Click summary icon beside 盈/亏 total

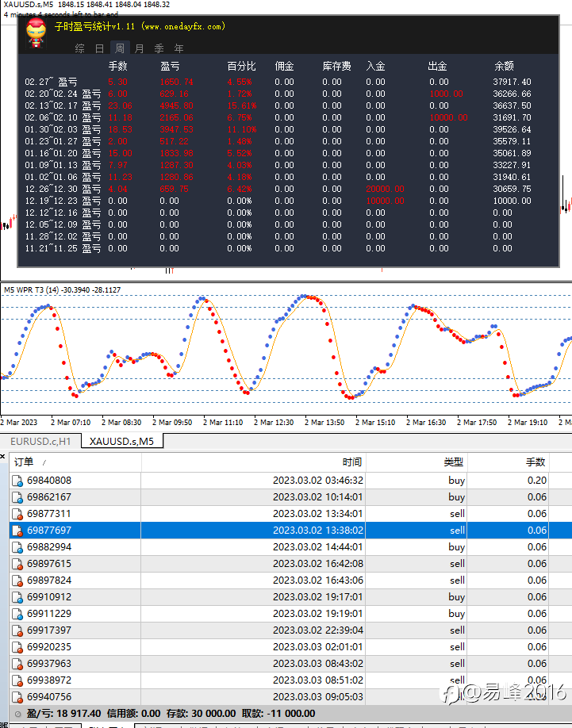pos(17,714)
